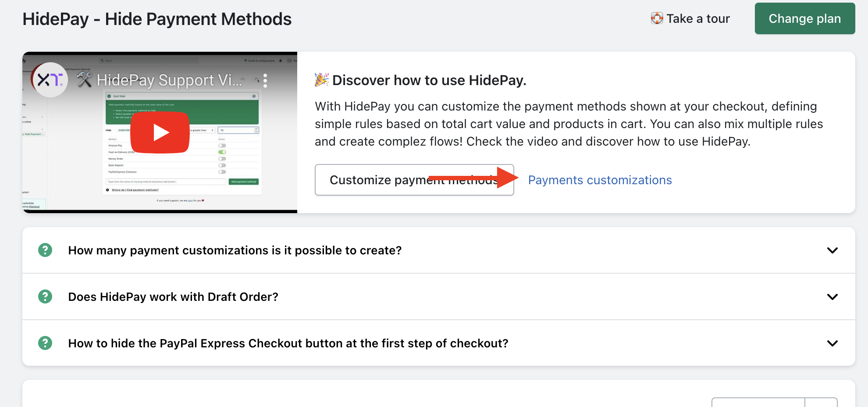Click the Customize payment methods button
The height and width of the screenshot is (407, 868).
click(x=414, y=180)
